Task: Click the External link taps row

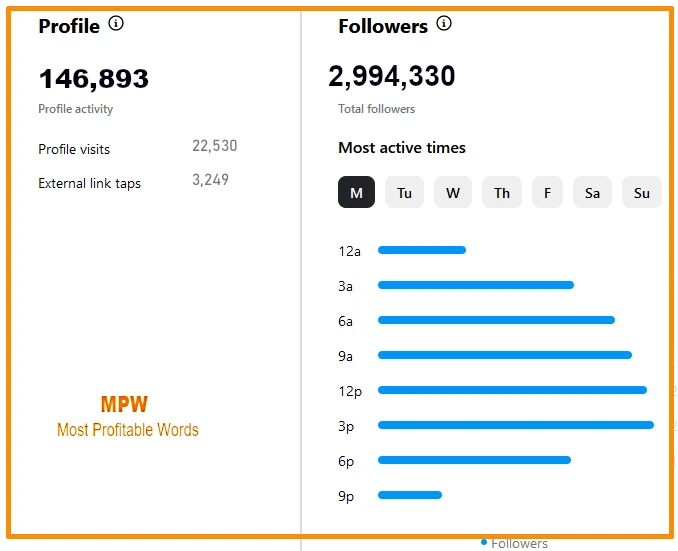Action: pyautogui.click(x=133, y=183)
